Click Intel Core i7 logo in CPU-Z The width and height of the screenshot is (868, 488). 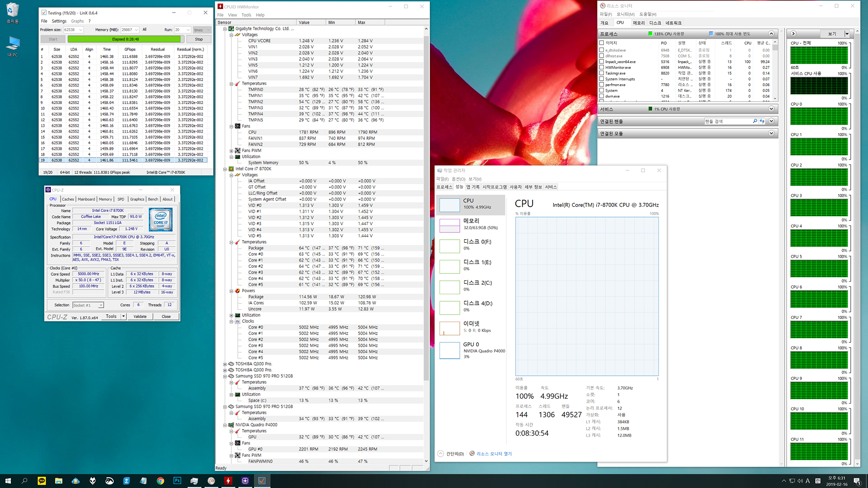pos(160,219)
